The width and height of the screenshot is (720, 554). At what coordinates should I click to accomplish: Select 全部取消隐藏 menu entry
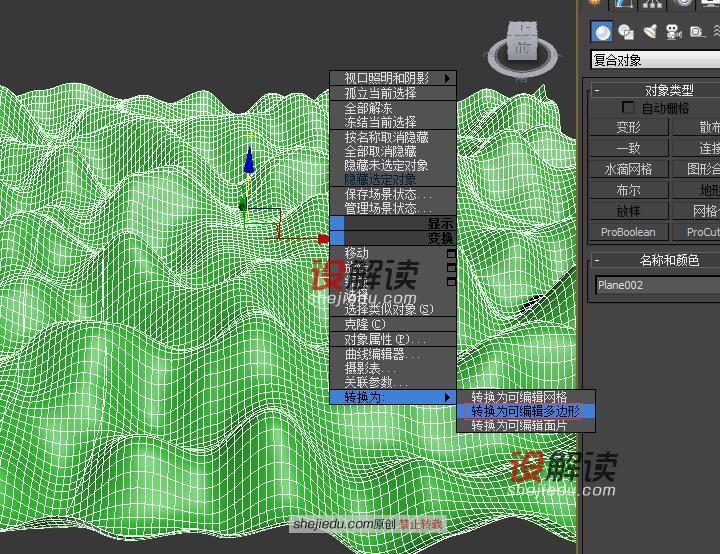pyautogui.click(x=393, y=151)
